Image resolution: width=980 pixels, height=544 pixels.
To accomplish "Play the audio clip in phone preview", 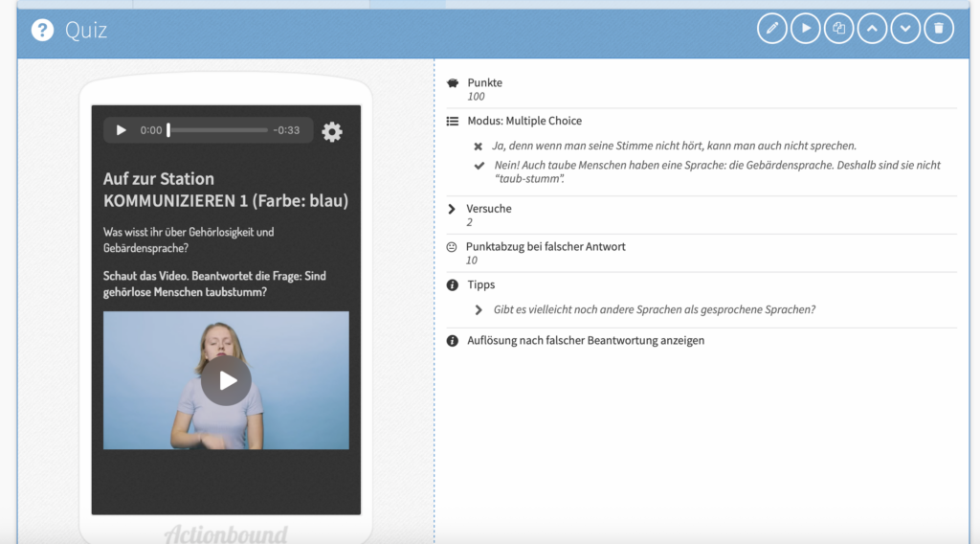I will click(122, 130).
